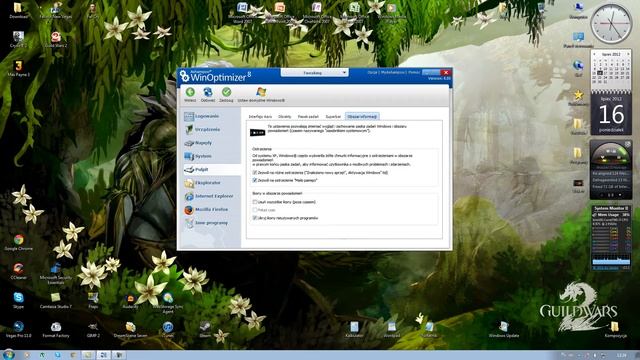Select the Max Payne 3 desktop icon

pyautogui.click(x=18, y=68)
